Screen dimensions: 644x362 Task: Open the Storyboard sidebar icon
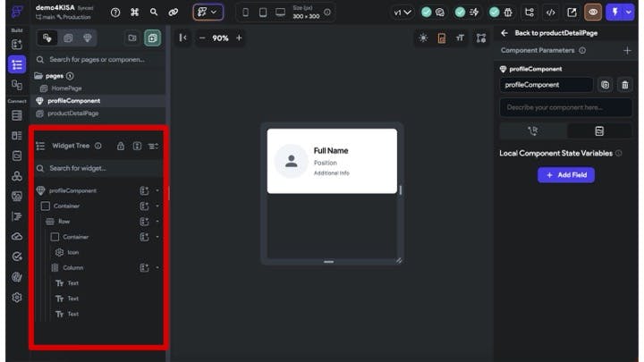pos(17,85)
